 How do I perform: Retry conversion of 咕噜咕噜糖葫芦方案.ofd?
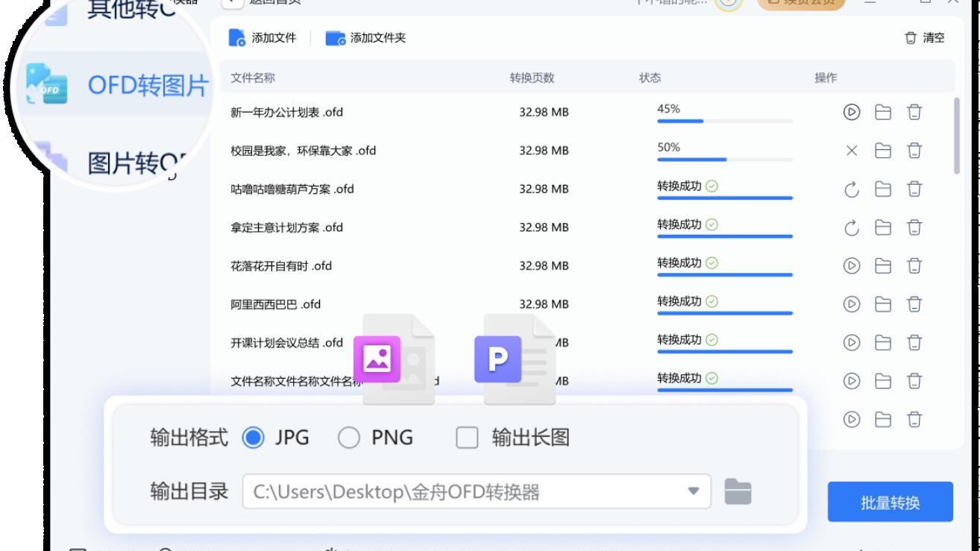(851, 189)
